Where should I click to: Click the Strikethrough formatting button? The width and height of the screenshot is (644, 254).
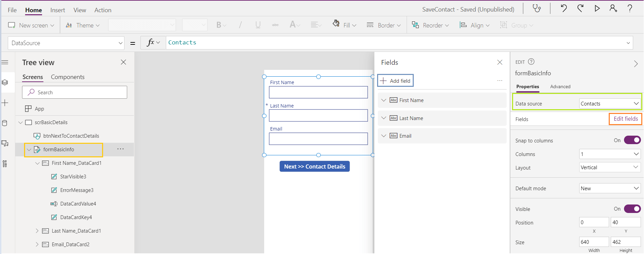(275, 25)
